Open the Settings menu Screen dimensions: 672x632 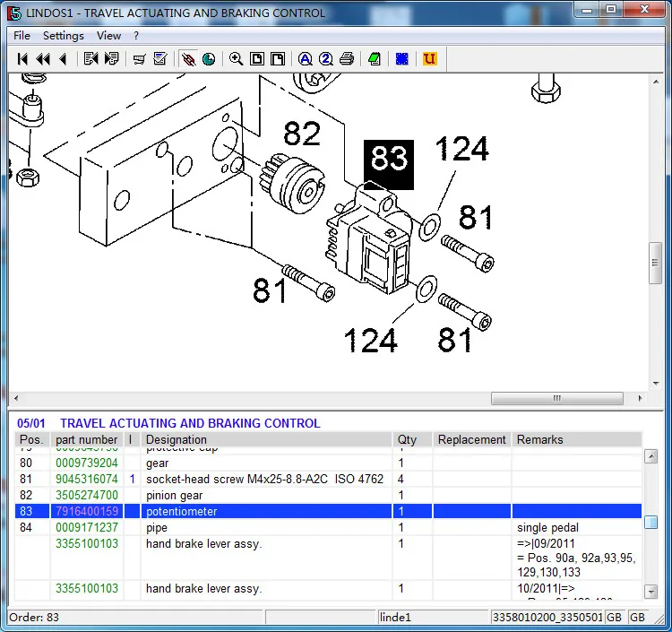64,36
